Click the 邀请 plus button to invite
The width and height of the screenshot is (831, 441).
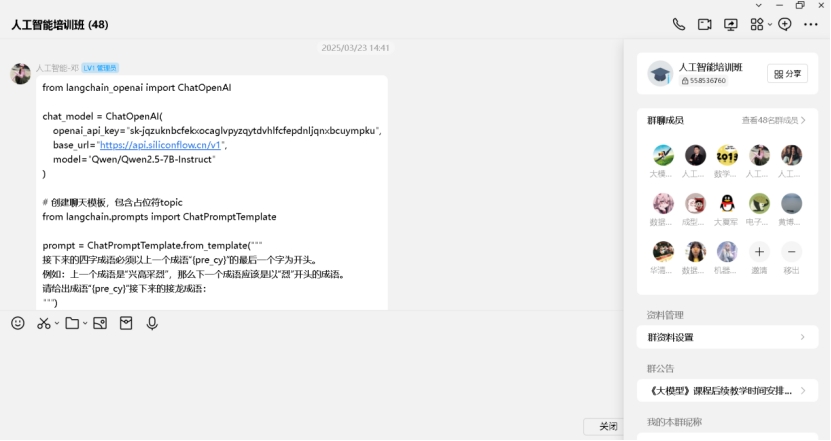coord(760,252)
